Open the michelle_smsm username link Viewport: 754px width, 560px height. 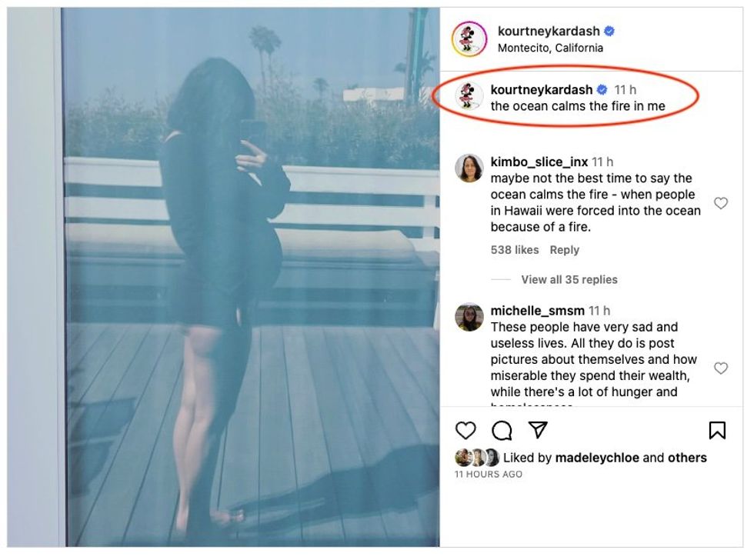tap(537, 311)
